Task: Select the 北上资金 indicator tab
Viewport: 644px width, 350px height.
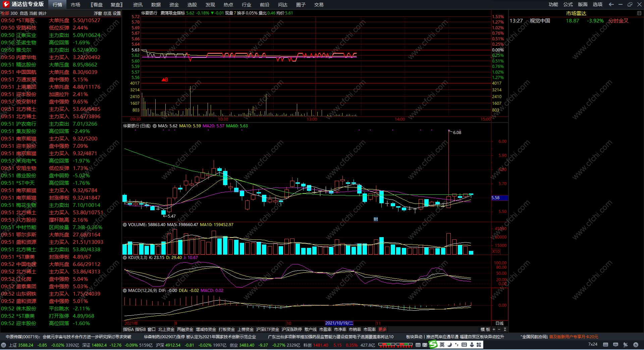Action: pyautogui.click(x=166, y=330)
